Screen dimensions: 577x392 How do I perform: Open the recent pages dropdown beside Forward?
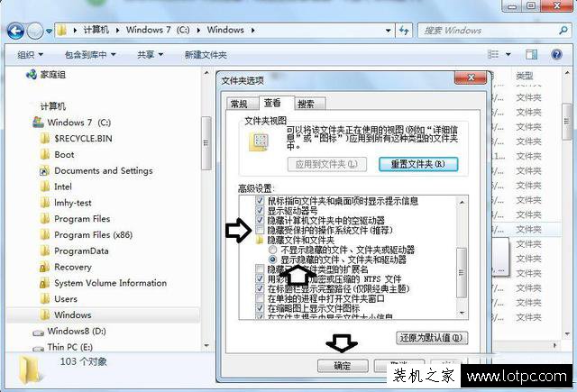pos(49,32)
